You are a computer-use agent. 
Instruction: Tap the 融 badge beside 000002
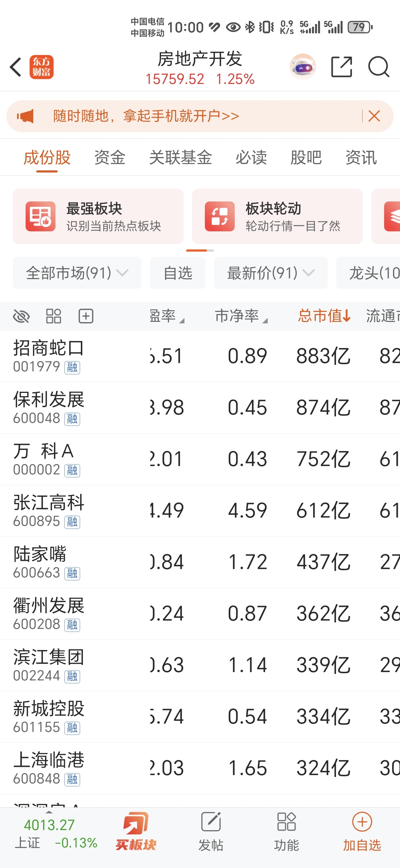click(x=72, y=470)
